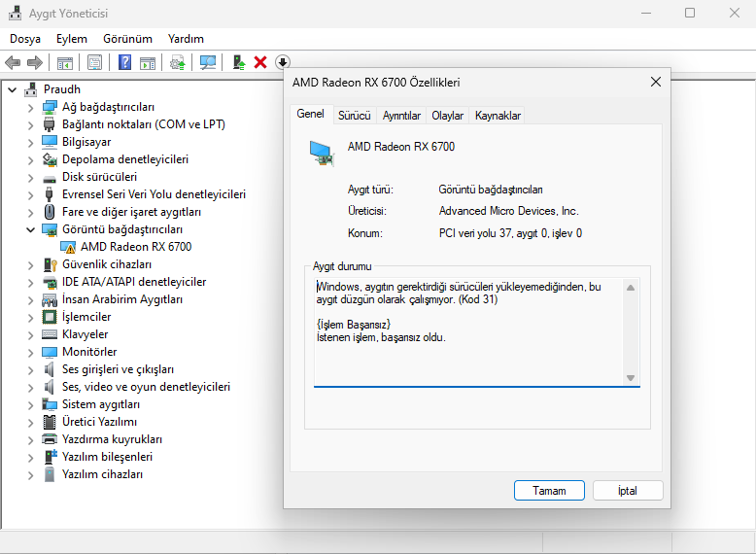Toggle the console tree toolbar icon

[64, 62]
